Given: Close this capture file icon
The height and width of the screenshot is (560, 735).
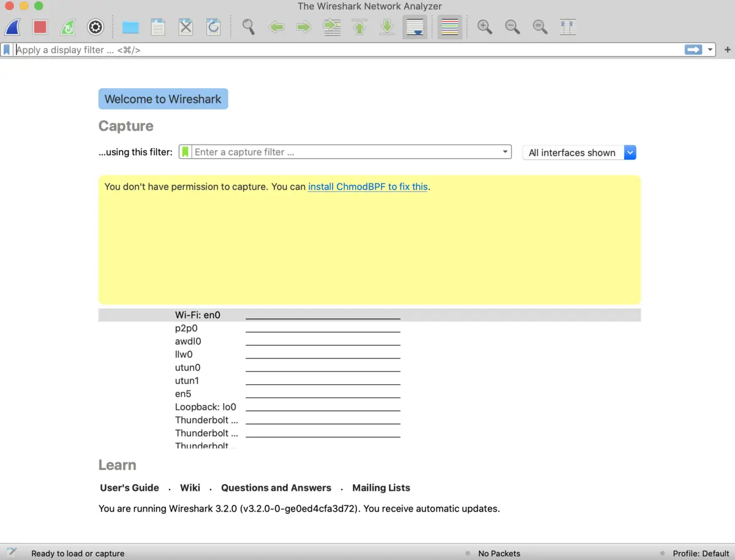Looking at the screenshot, I should (x=186, y=27).
